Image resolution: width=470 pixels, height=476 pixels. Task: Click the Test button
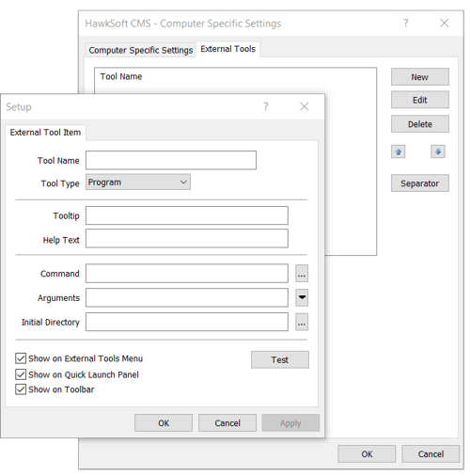(x=280, y=359)
